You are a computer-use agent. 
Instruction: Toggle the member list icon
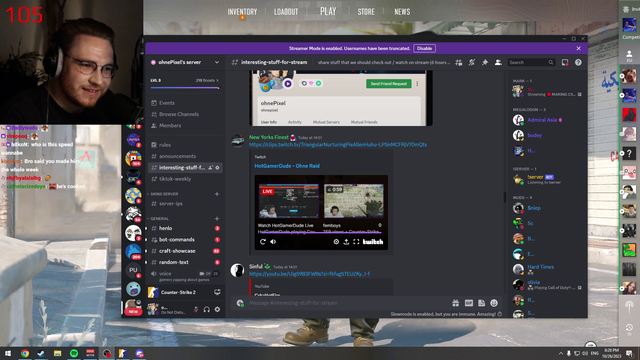(498, 62)
